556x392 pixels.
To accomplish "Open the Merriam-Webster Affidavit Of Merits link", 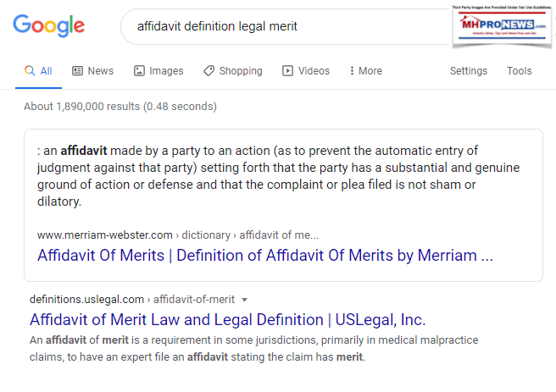I will coord(264,255).
